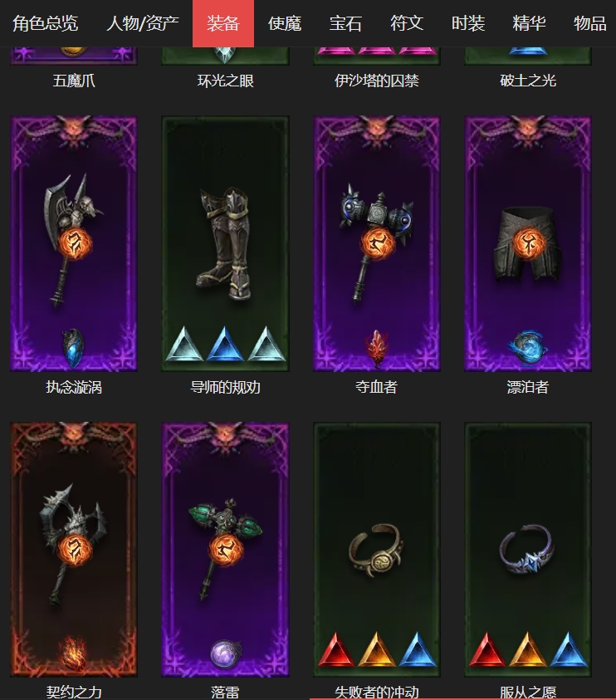Click the green hammer icon of 落雷
The image size is (616, 700).
(x=226, y=548)
